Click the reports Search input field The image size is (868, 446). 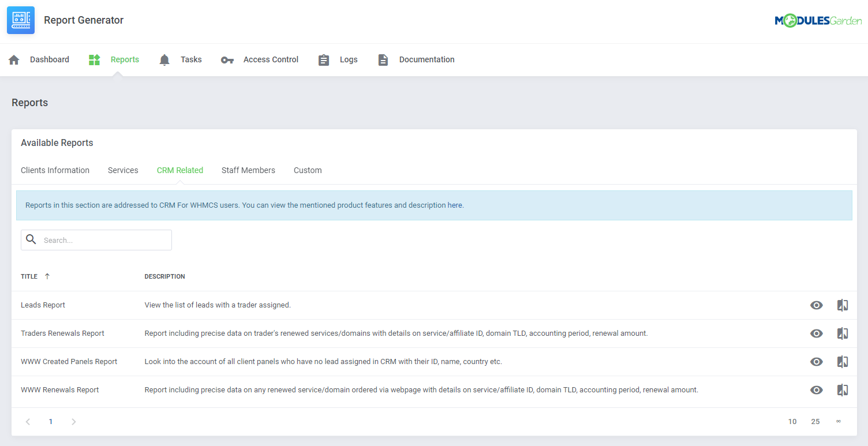tap(104, 240)
